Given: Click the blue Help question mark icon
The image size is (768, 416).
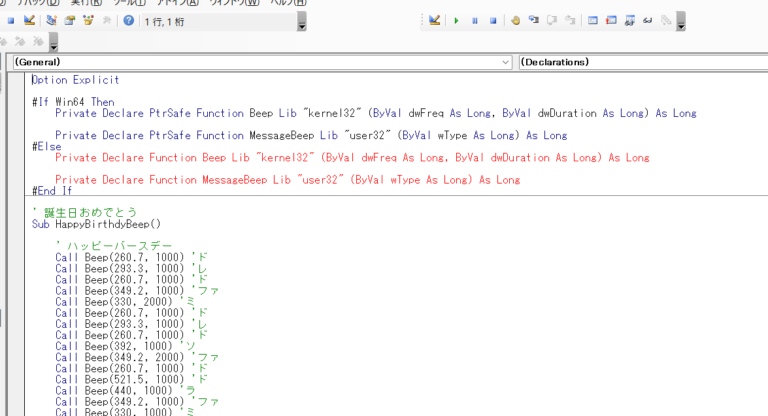Looking at the screenshot, I should 128,20.
